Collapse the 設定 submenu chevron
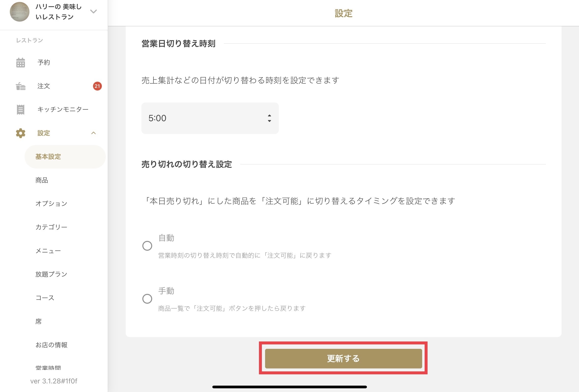This screenshot has height=392, width=579. [94, 133]
